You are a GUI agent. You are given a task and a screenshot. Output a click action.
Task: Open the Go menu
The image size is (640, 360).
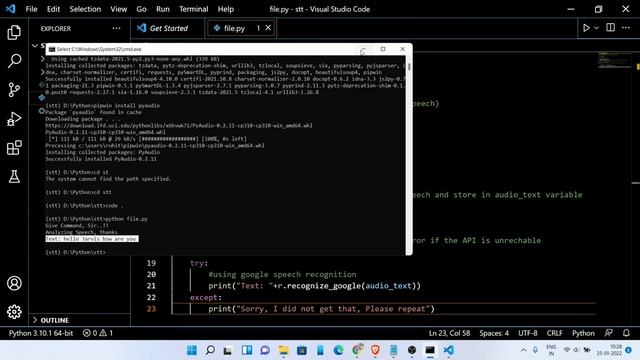click(141, 9)
